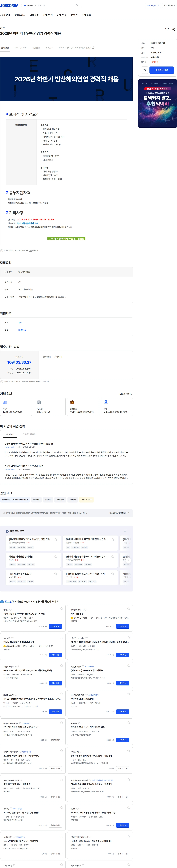Open the Adobe AI 콘텐츠 마케팅 ad banner
Screen dimensions: 177x868
pos(157,103)
